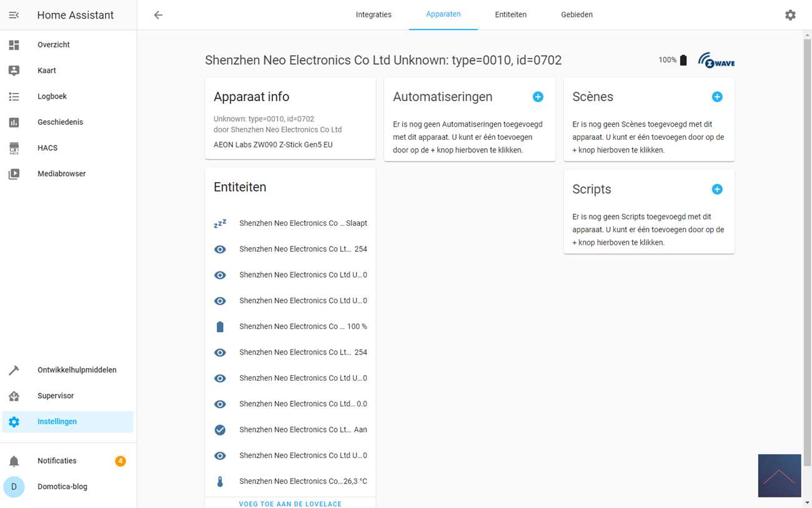Viewport: 812px width, 508px height.
Task: Open the temperature entity row showing 26,3 °C
Action: pyautogui.click(x=290, y=481)
